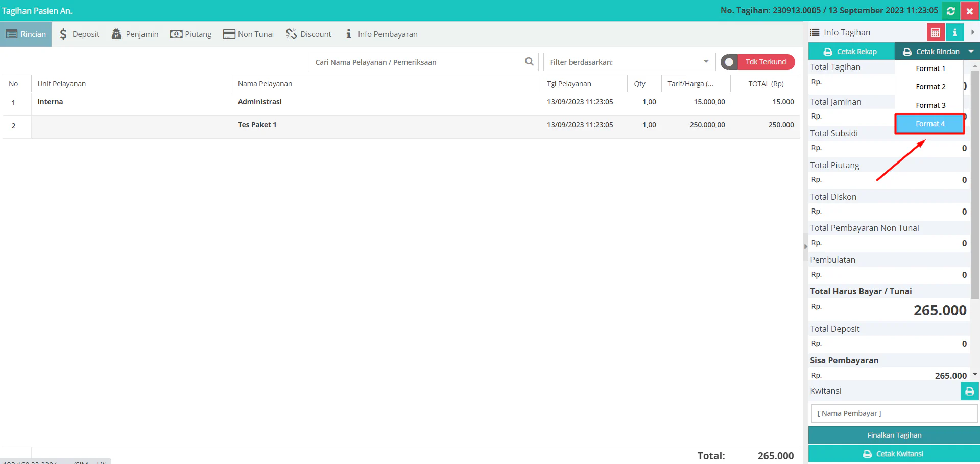
Task: Select Format 4 from print menu
Action: point(929,124)
